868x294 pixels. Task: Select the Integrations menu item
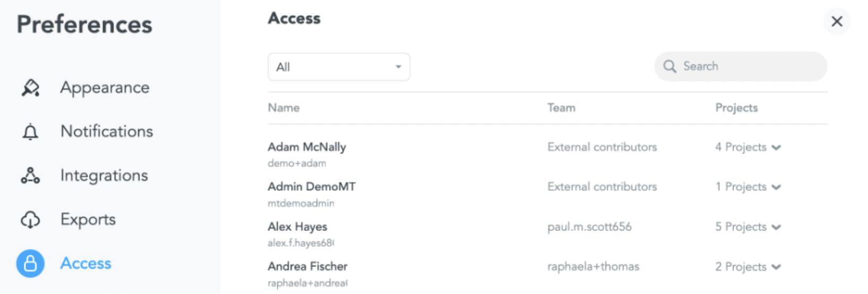pos(104,176)
